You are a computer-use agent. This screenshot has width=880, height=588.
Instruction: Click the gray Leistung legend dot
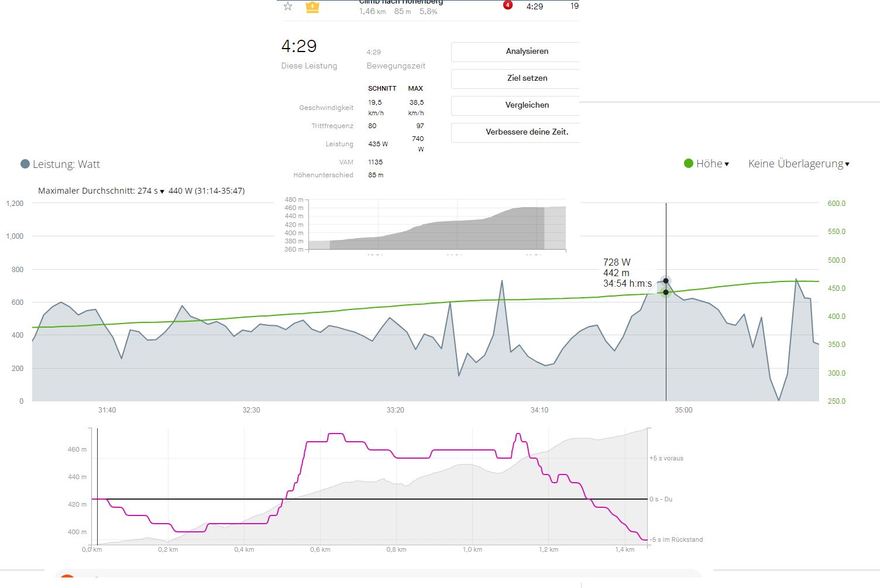(x=25, y=164)
